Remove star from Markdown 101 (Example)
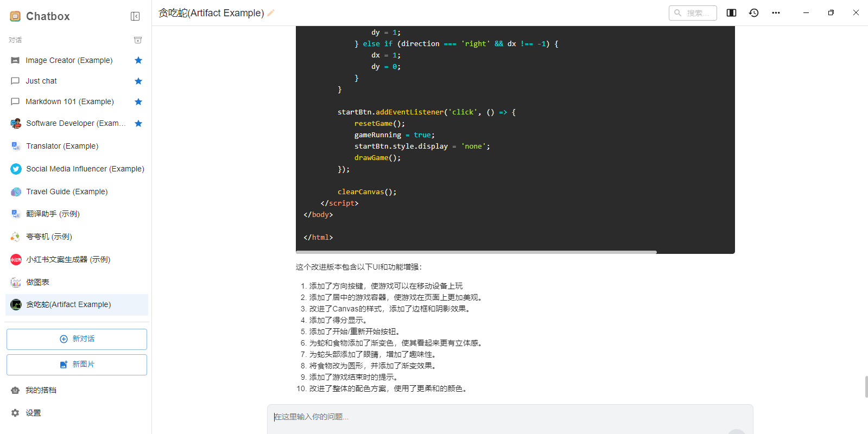Image resolution: width=868 pixels, height=434 pixels. pyautogui.click(x=138, y=101)
